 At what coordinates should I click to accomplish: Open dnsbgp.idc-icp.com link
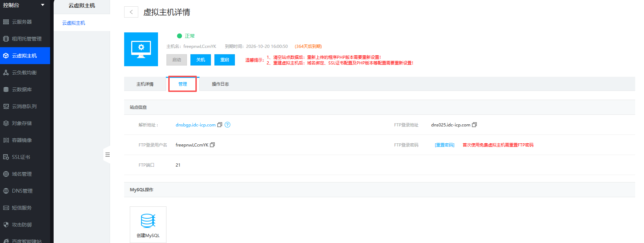click(195, 125)
